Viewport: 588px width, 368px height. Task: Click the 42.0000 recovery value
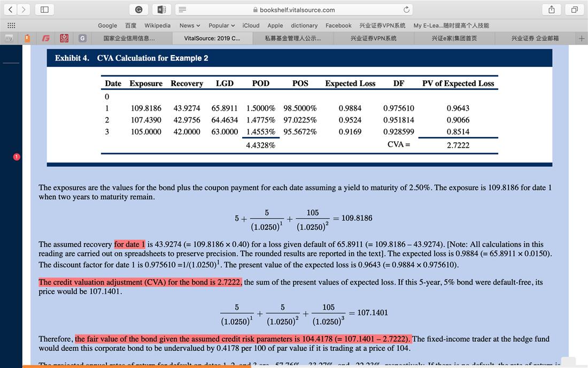coord(187,132)
